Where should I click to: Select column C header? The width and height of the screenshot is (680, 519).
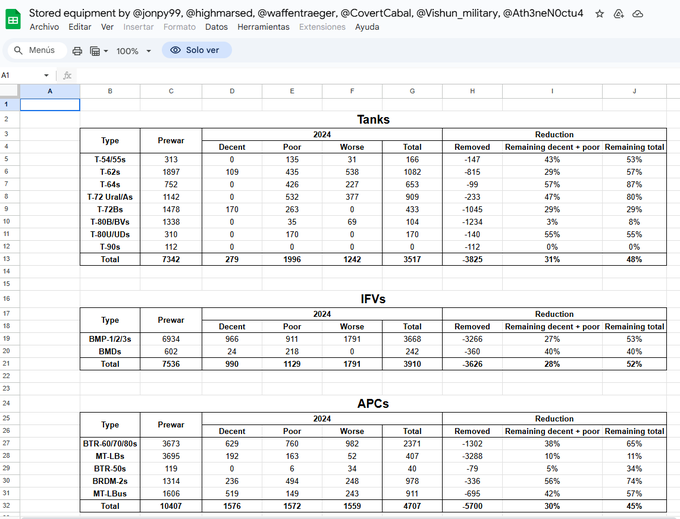coord(171,91)
